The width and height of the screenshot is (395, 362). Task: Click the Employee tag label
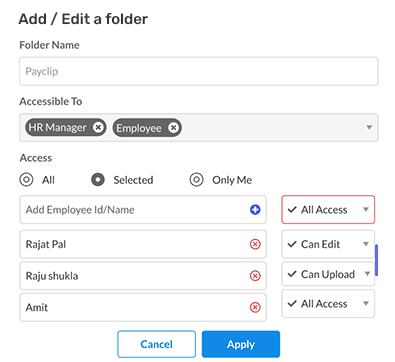pyautogui.click(x=139, y=128)
